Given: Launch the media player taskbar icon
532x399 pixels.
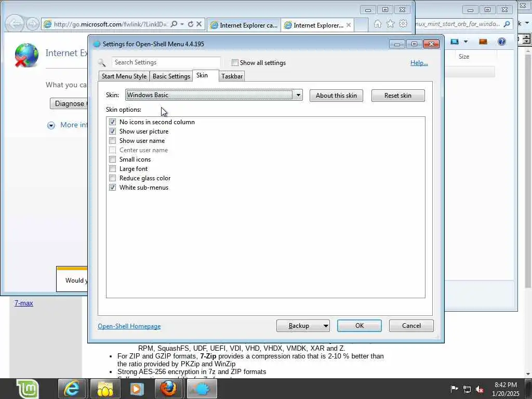Looking at the screenshot, I should click(x=137, y=389).
